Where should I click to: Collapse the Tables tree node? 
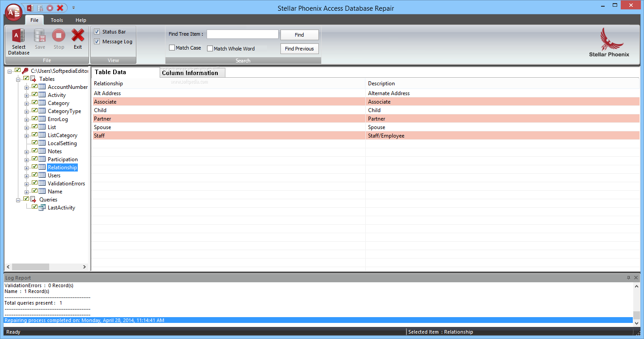(x=18, y=80)
